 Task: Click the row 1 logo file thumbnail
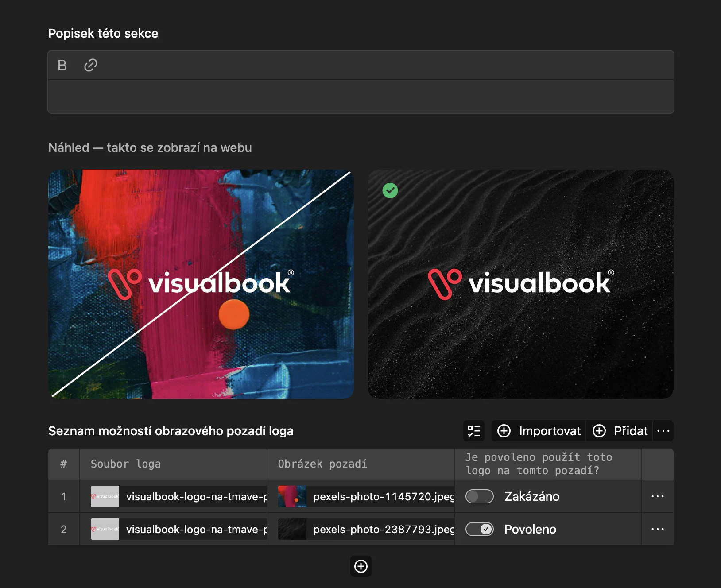(x=105, y=496)
